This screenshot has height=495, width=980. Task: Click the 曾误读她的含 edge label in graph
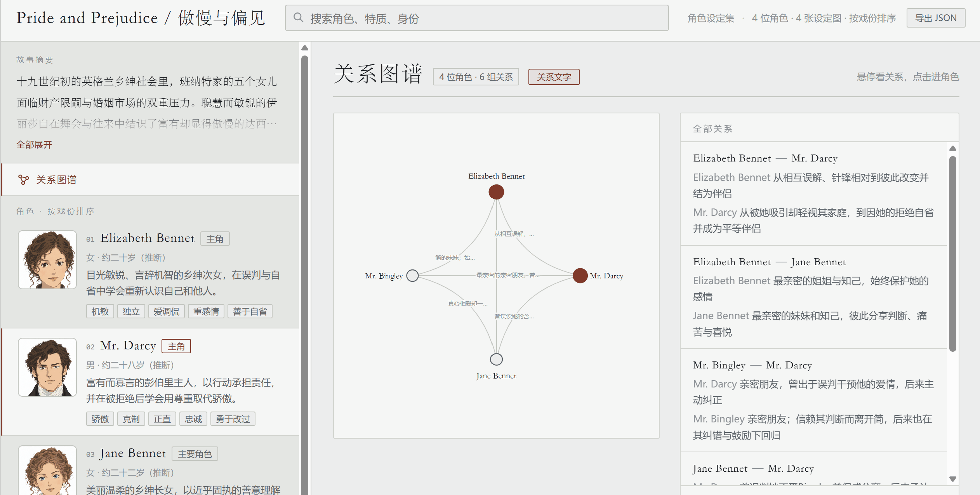click(x=514, y=316)
